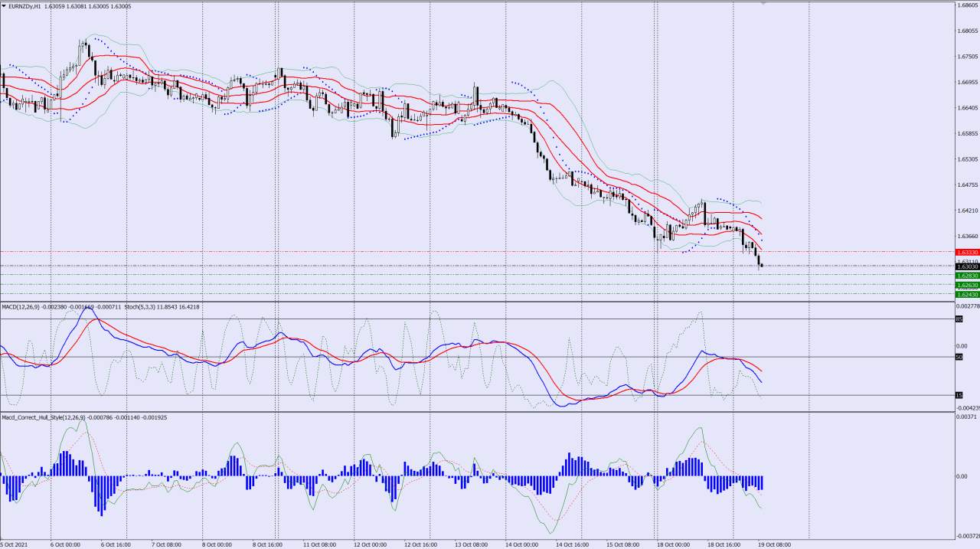The height and width of the screenshot is (549, 980).
Task: Click the green 1.62630 price level label
Action: point(967,285)
